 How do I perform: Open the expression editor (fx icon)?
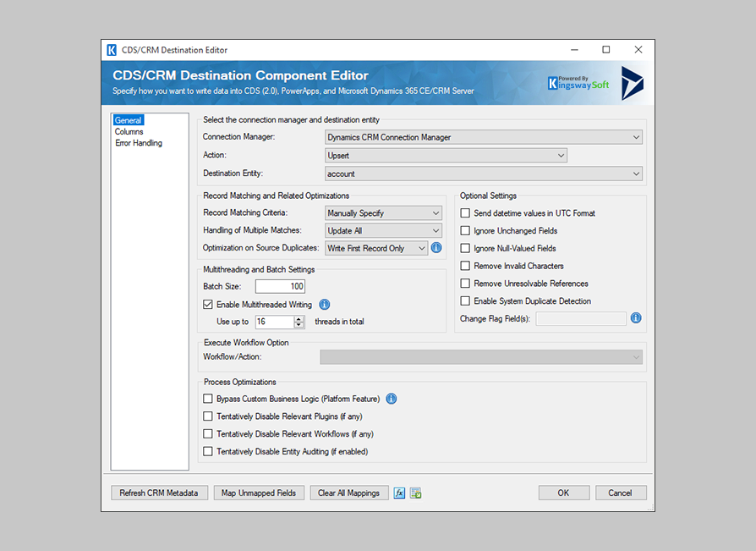pos(399,493)
